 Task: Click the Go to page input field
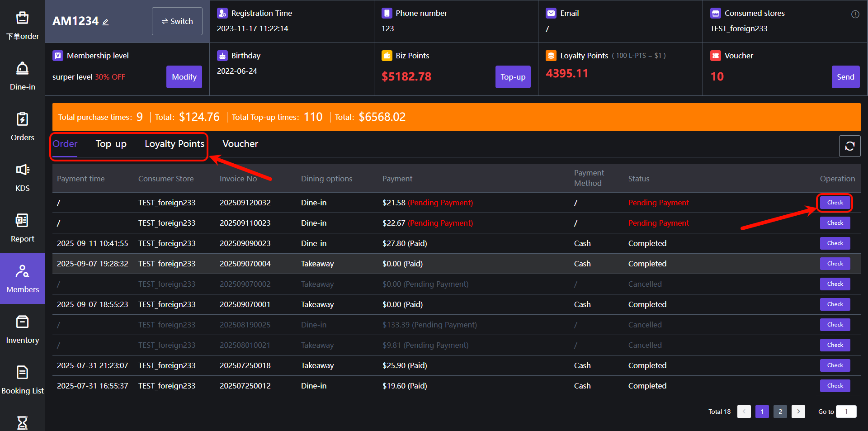point(846,412)
